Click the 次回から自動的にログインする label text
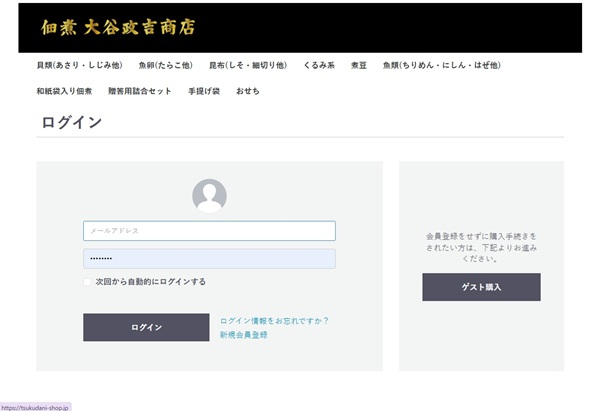This screenshot has width=600, height=411. coord(150,283)
